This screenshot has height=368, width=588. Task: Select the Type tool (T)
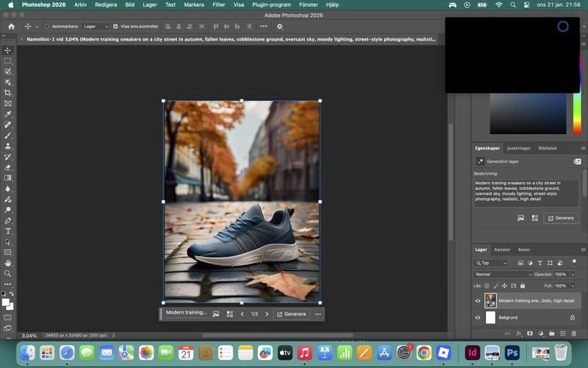click(8, 231)
